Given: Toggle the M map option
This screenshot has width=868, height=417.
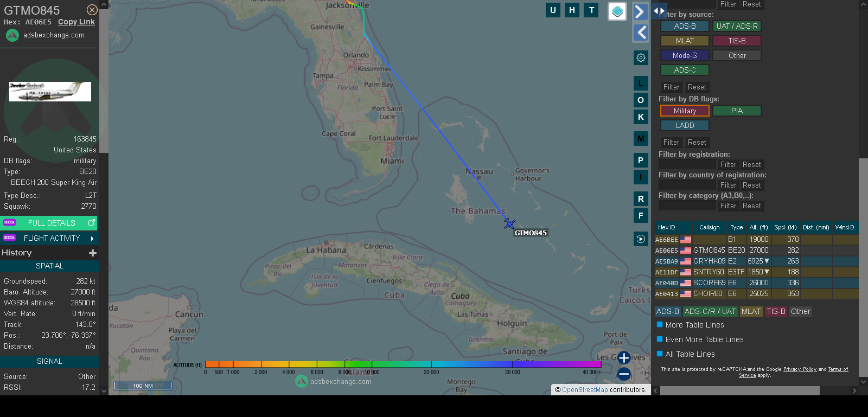Looking at the screenshot, I should pyautogui.click(x=641, y=139).
